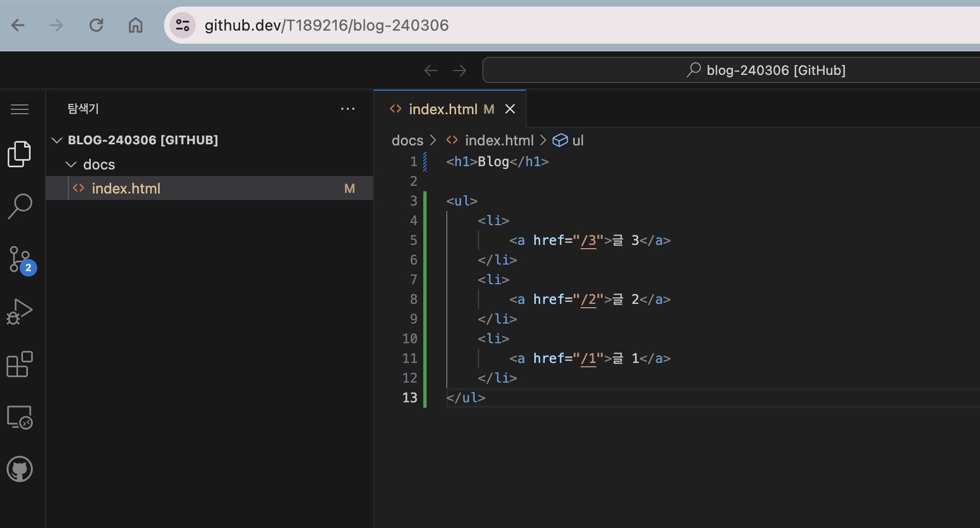Navigate back in editor history
980x528 pixels.
click(x=431, y=71)
